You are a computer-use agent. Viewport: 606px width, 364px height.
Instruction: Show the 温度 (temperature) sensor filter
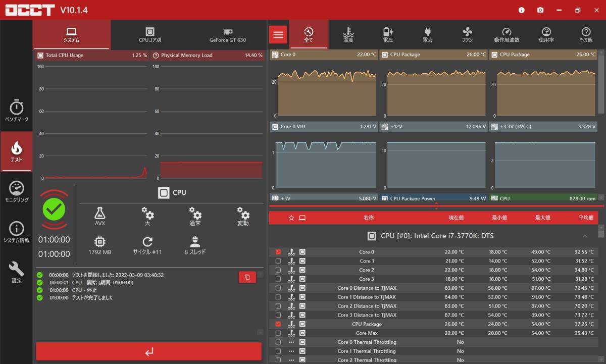click(x=348, y=35)
